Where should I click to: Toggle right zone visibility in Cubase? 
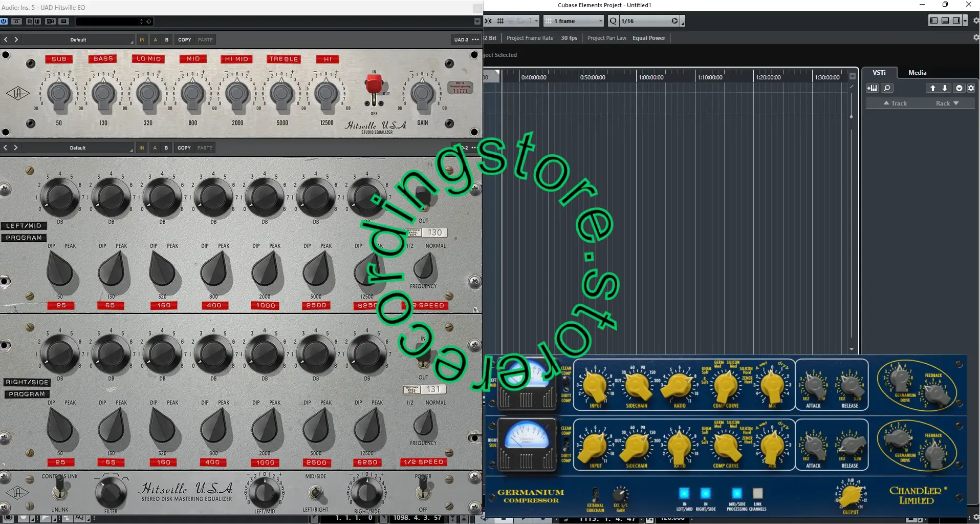[956, 20]
